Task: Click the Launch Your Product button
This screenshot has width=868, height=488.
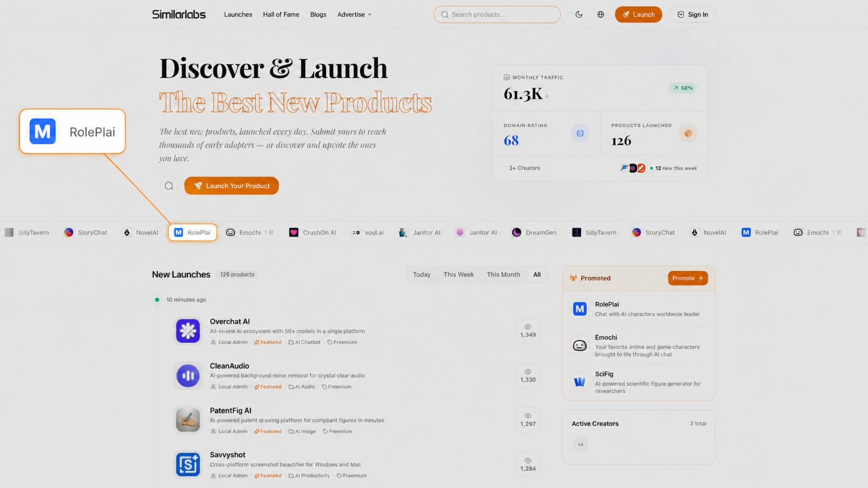Action: point(231,186)
